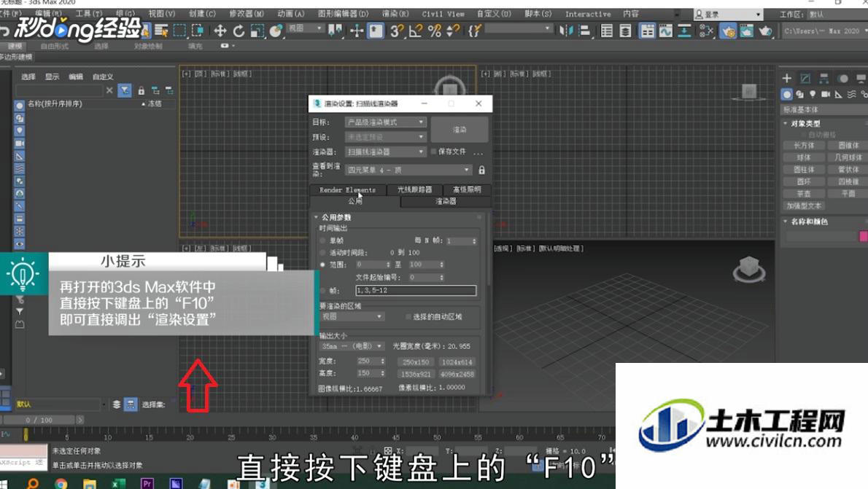Screen dimensions: 868x489
Task: Click the lock icon beside view-to-render
Action: tap(481, 171)
